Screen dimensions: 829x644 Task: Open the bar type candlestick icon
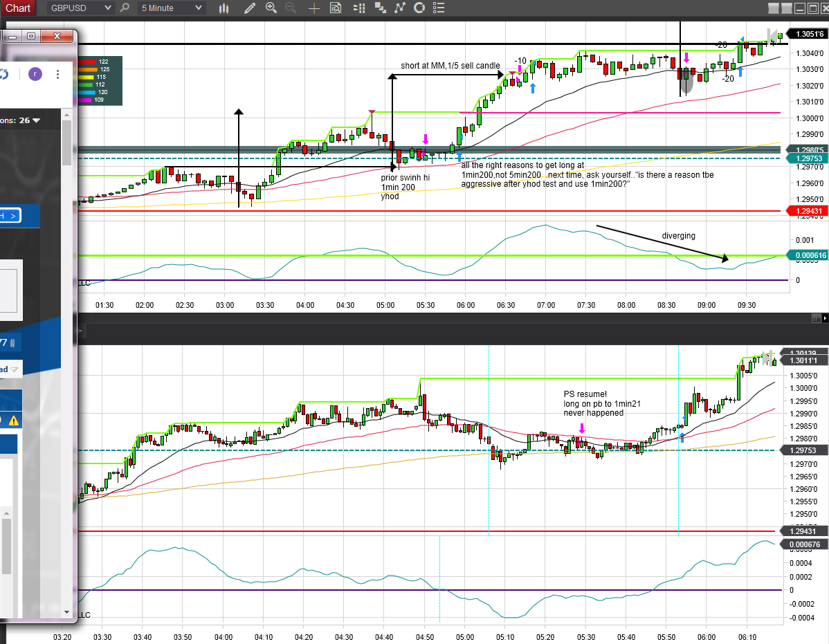(x=224, y=8)
